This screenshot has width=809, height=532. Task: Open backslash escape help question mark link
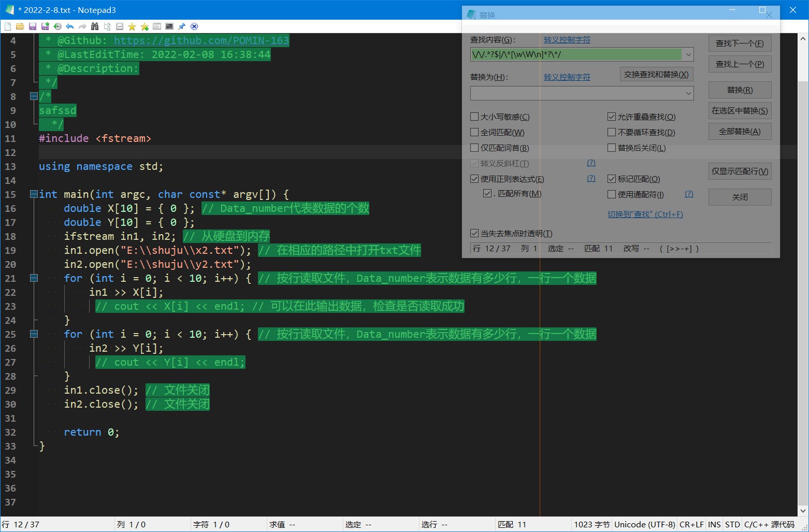point(591,163)
